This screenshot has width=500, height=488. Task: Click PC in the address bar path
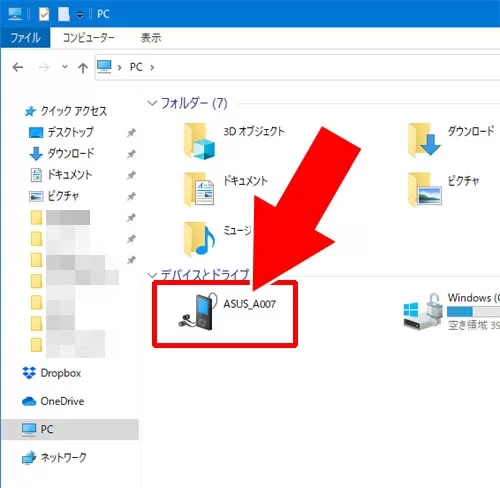point(136,67)
